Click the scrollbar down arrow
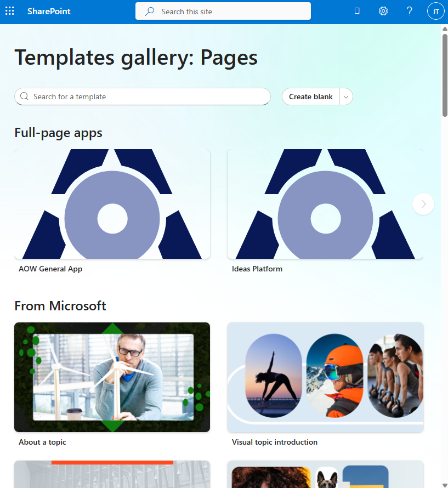The height and width of the screenshot is (488, 448). pos(445,485)
